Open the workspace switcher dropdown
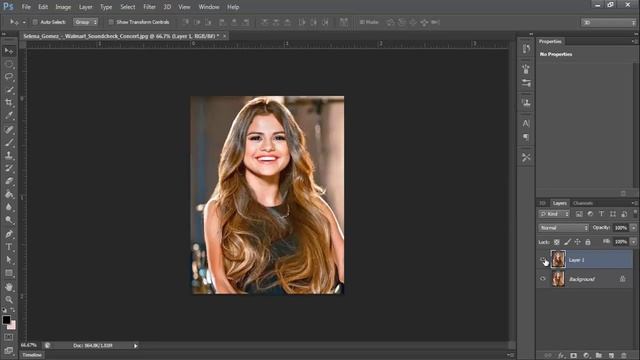Image resolution: width=640 pixels, height=360 pixels. [609, 22]
